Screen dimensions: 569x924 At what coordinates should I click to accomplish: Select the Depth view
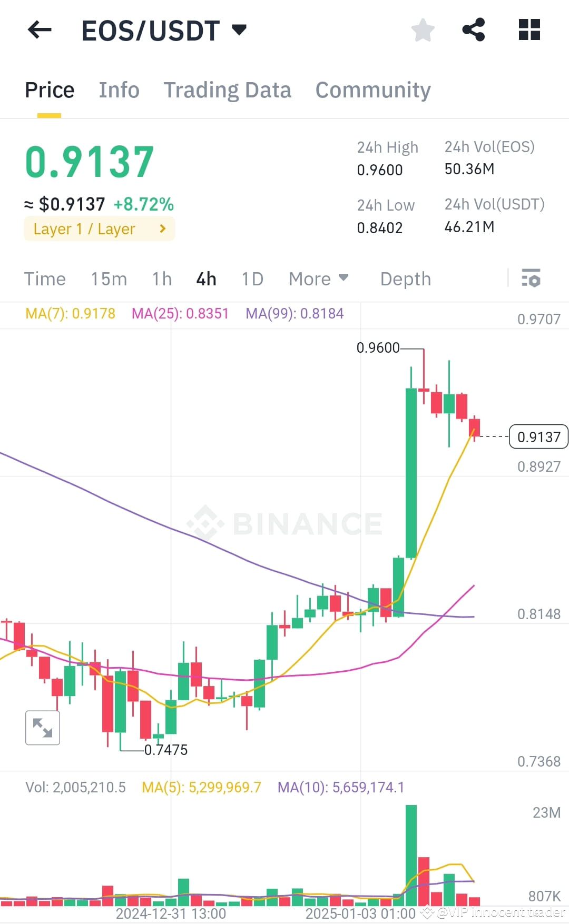point(405,279)
